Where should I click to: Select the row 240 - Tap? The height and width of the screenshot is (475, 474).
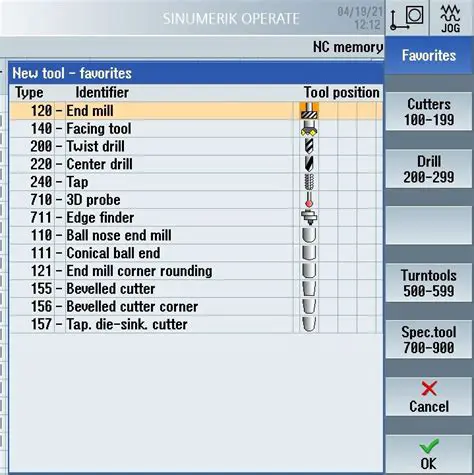pyautogui.click(x=196, y=182)
